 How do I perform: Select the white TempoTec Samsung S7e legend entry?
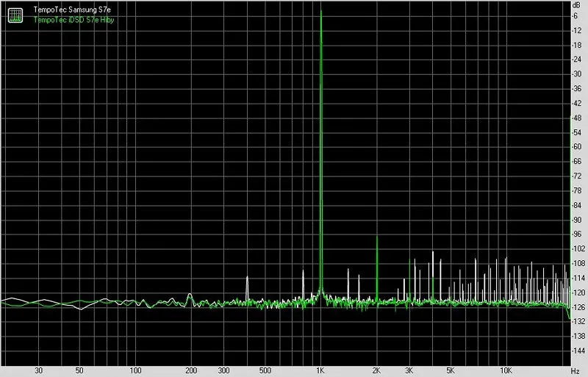coord(72,10)
